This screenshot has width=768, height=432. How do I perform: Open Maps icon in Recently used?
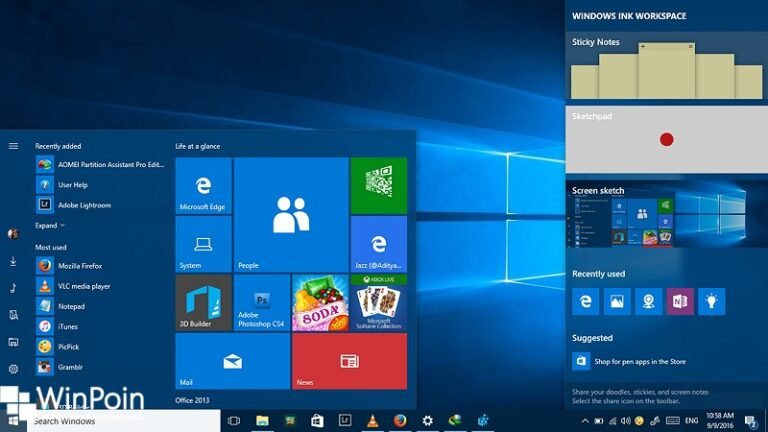[649, 301]
